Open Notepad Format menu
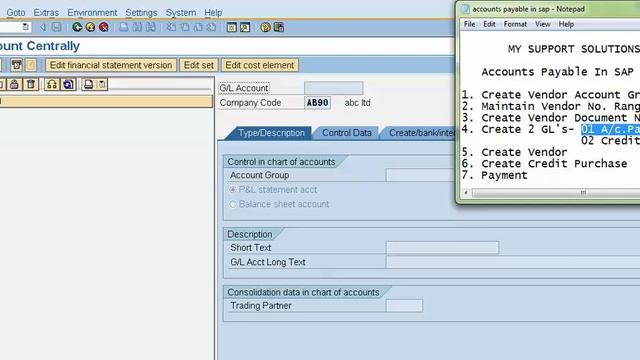Viewport: 640px width, 360px height. 515,24
